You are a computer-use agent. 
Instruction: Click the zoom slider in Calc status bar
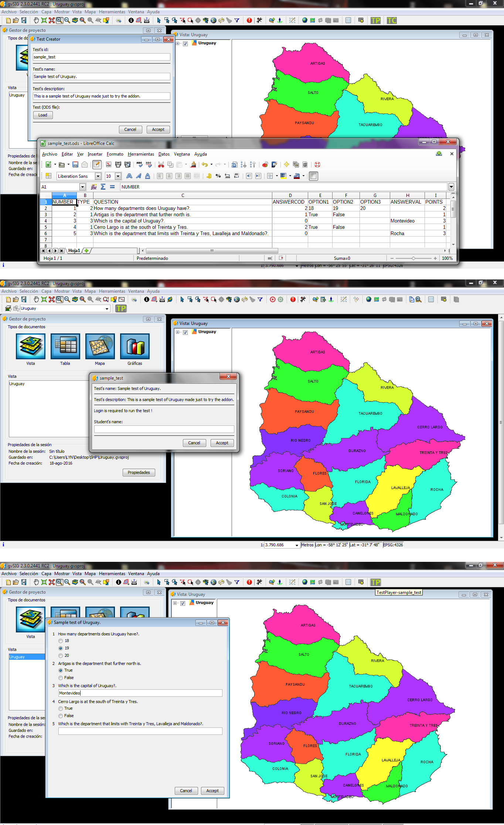pyautogui.click(x=413, y=258)
